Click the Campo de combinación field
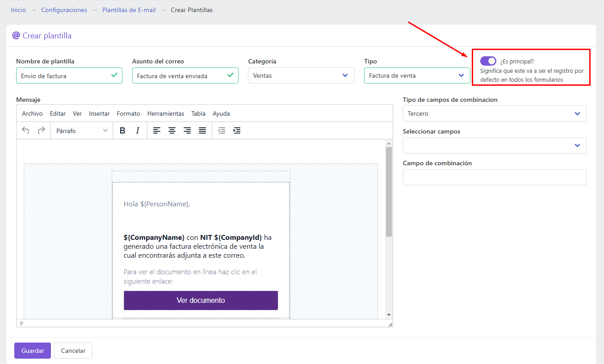The height and width of the screenshot is (364, 604). click(x=495, y=177)
